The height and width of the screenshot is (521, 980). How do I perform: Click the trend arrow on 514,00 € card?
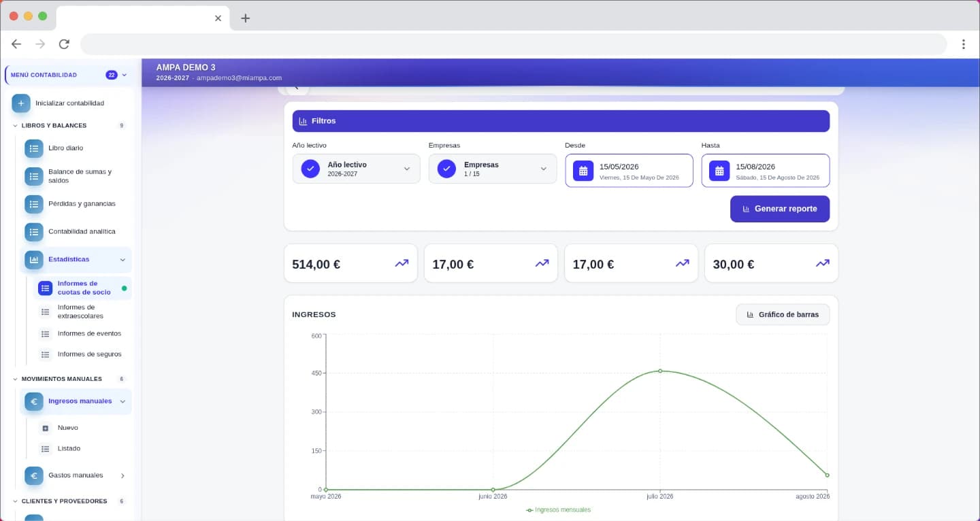[402, 263]
